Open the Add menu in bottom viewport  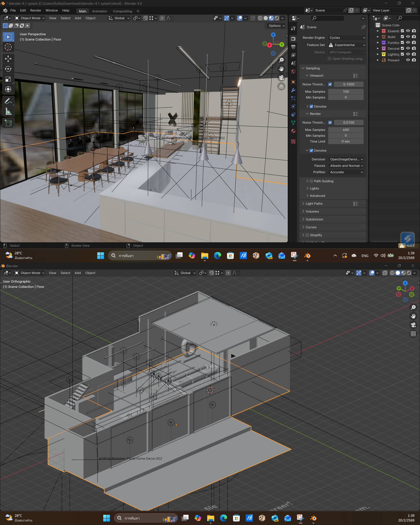click(78, 273)
